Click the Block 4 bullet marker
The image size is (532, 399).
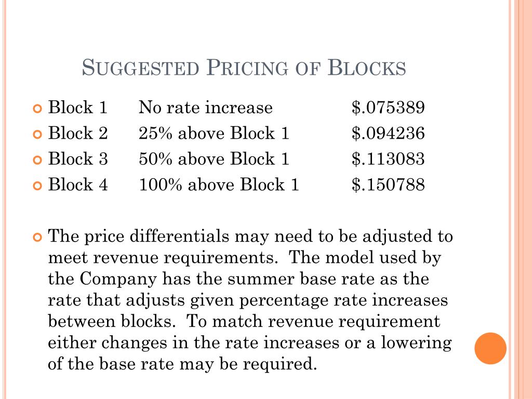coord(37,185)
